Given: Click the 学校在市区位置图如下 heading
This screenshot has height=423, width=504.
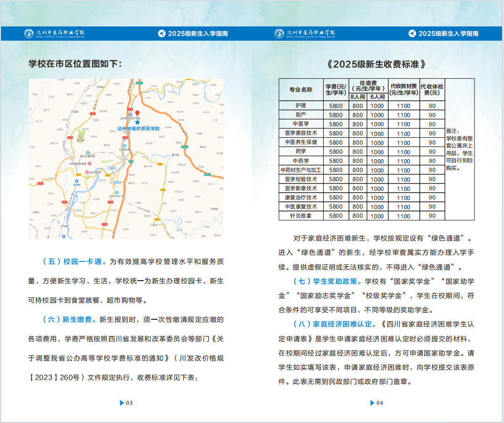Looking at the screenshot, I should click(75, 64).
